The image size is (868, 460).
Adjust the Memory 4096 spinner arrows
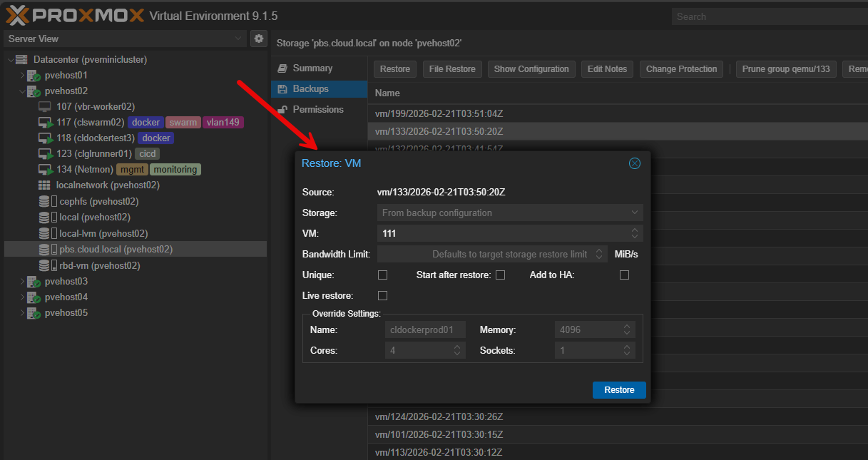coord(627,329)
